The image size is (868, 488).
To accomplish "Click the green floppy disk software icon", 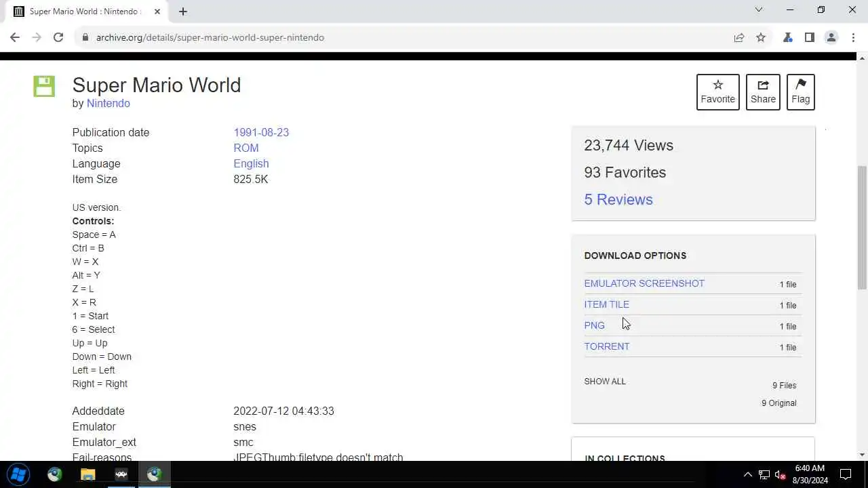I will click(44, 86).
